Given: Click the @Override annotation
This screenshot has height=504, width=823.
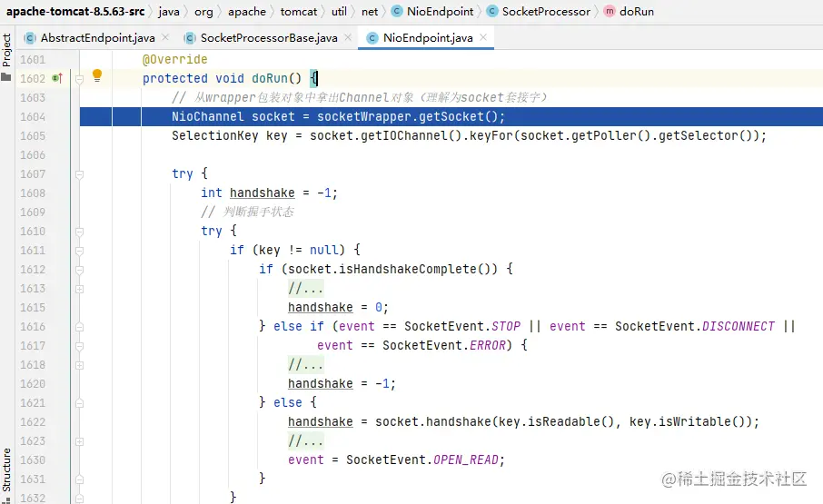Looking at the screenshot, I should coord(174,59).
